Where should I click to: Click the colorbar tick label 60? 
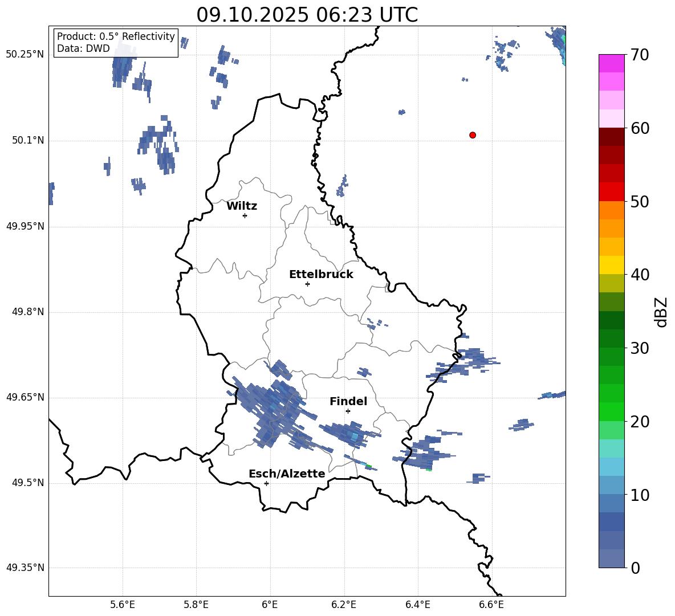640,128
